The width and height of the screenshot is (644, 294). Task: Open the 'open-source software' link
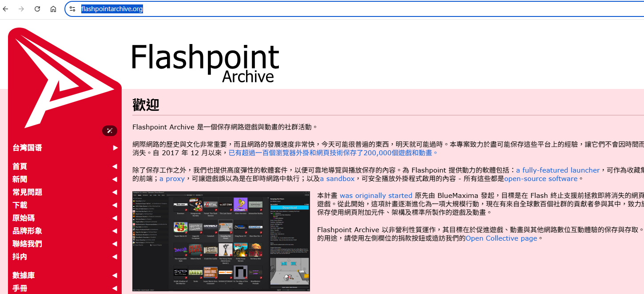point(541,179)
